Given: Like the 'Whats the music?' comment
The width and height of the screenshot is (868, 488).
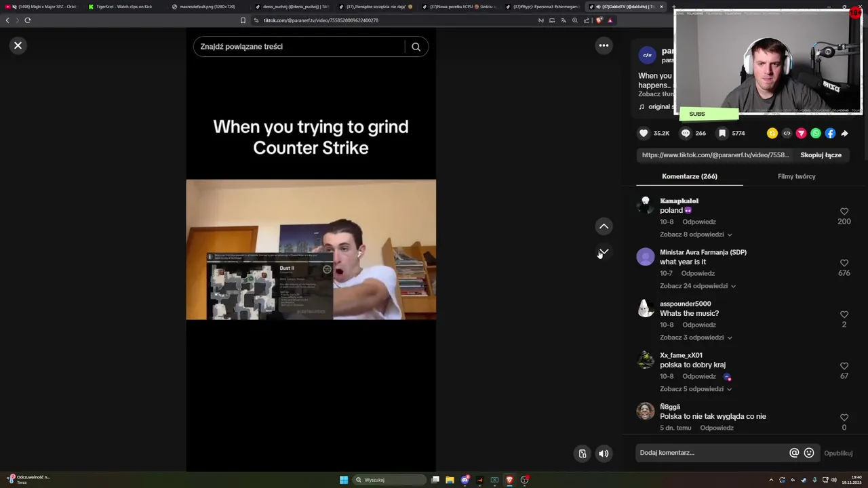Looking at the screenshot, I should 844,314.
